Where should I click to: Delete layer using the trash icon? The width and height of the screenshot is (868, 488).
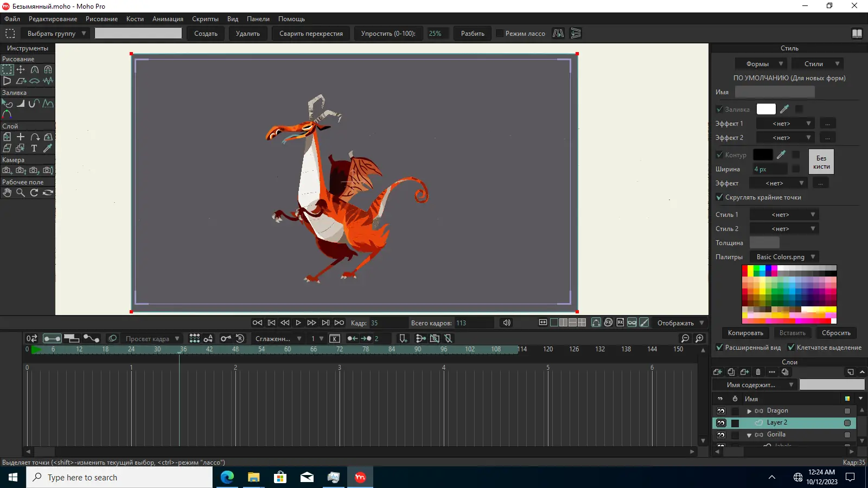point(758,372)
